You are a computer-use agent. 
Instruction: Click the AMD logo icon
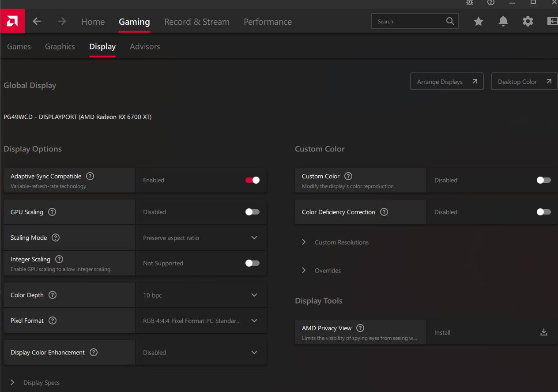[x=12, y=21]
